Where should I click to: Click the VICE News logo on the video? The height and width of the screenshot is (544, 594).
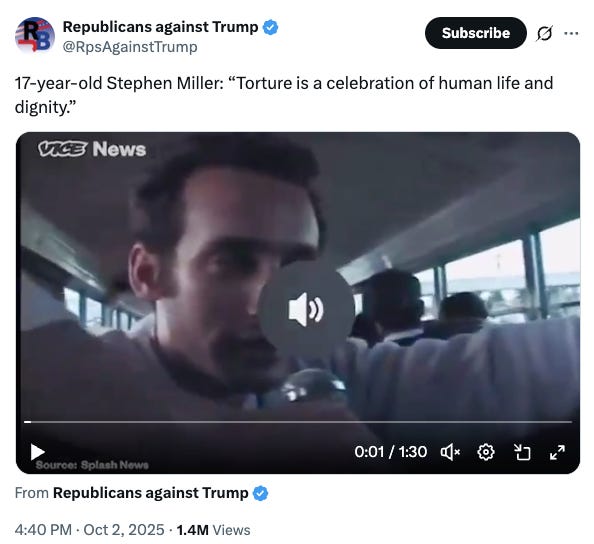(x=92, y=149)
